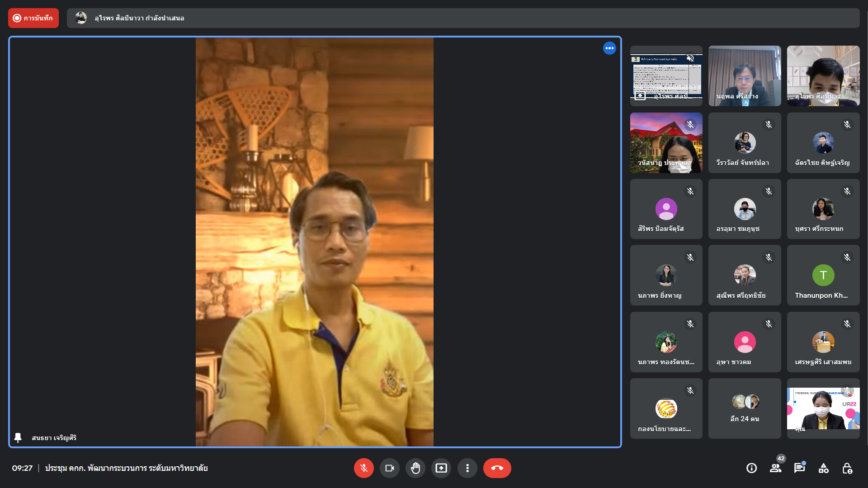Expand the tile showing 24 more people
Image resolution: width=868 pixels, height=488 pixels.
tap(744, 408)
